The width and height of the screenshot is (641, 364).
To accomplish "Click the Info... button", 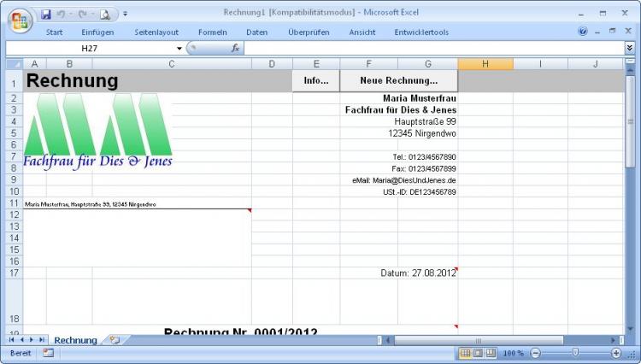I will pos(316,80).
